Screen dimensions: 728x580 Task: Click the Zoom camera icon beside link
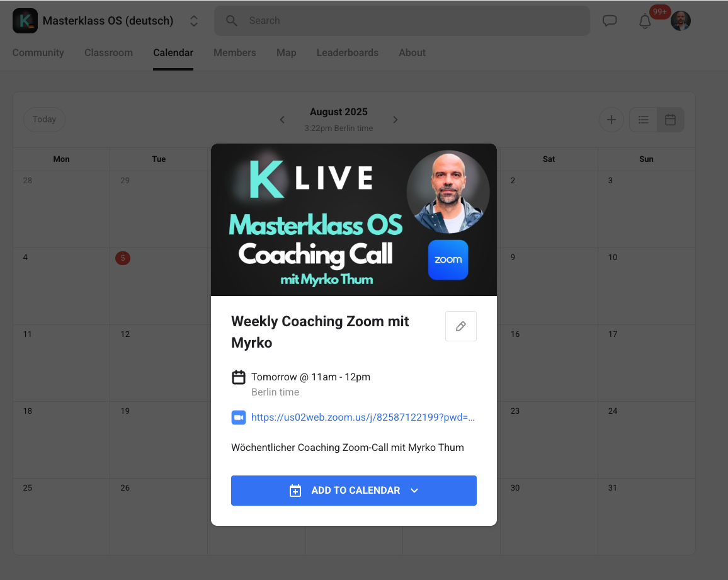(x=238, y=417)
